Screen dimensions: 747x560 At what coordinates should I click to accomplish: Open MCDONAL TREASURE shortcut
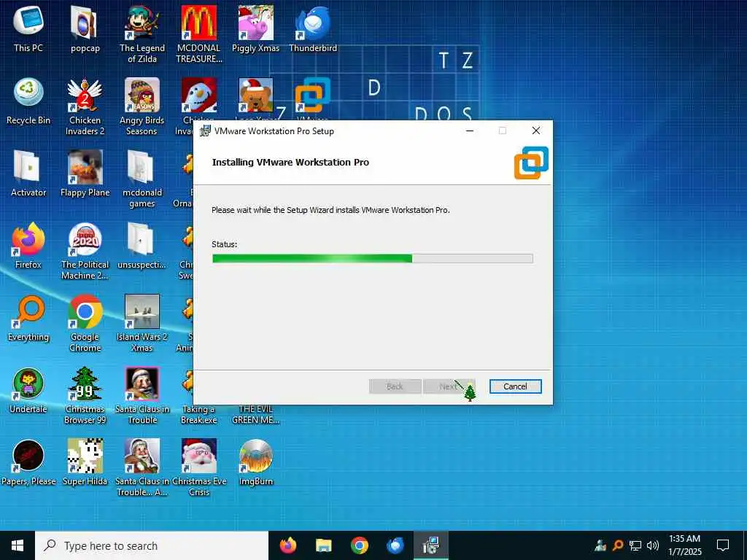(198, 34)
